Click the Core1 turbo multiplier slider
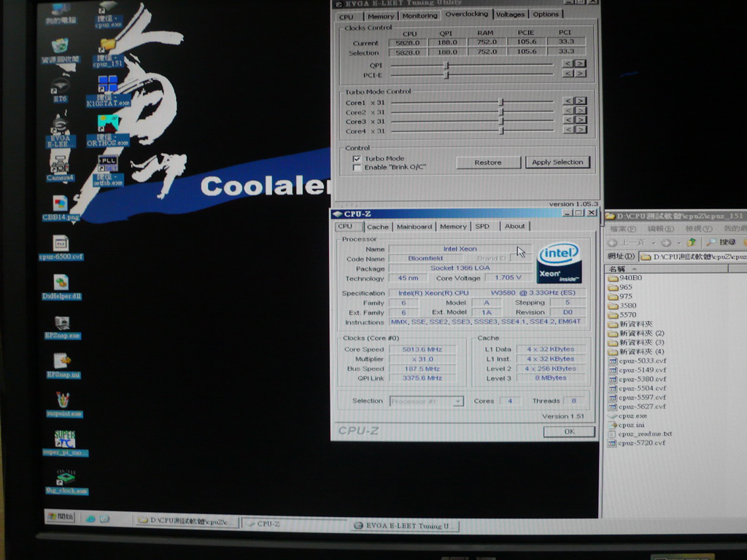Screen dimensions: 747x560 point(500,102)
